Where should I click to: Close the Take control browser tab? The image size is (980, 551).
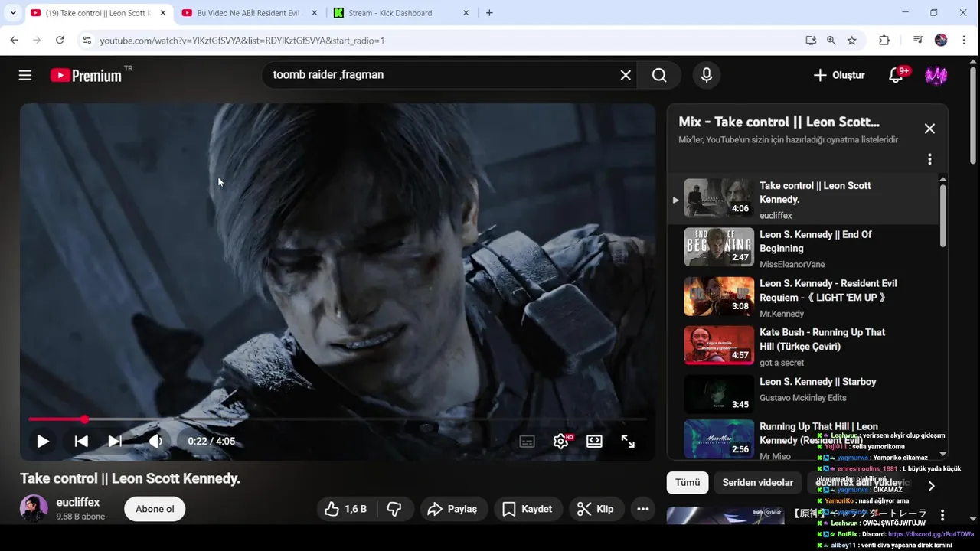pyautogui.click(x=162, y=13)
